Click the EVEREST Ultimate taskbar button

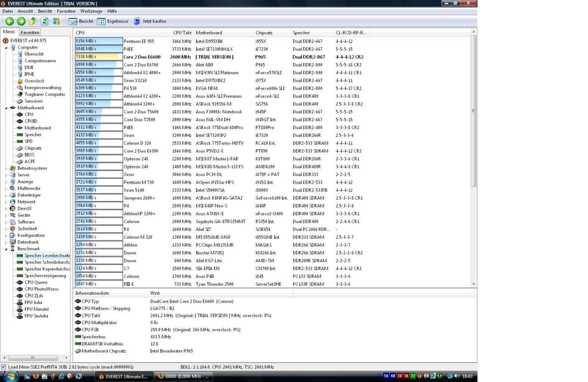pyautogui.click(x=123, y=377)
